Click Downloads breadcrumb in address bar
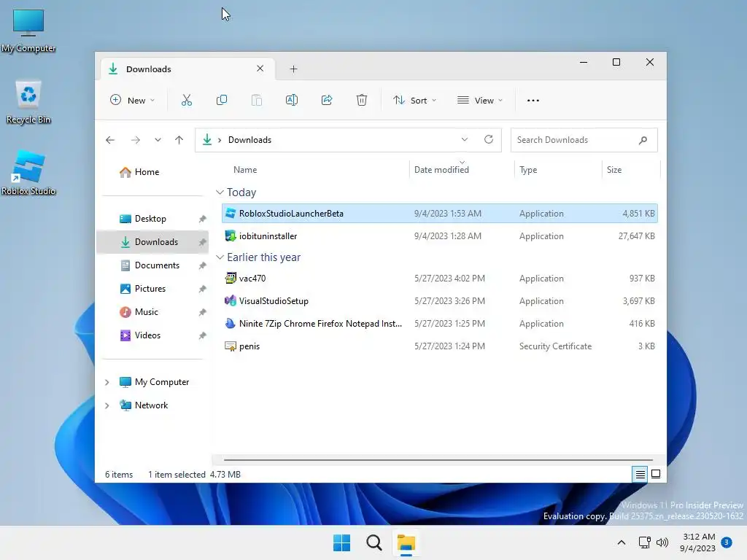Screen dimensions: 747x560 click(249, 140)
